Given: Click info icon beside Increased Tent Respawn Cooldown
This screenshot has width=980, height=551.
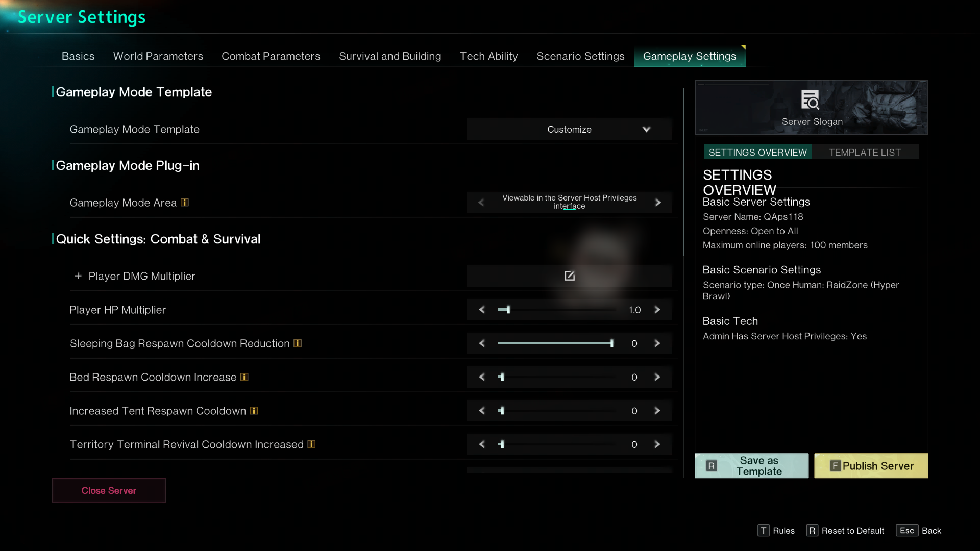Looking at the screenshot, I should coord(254,411).
